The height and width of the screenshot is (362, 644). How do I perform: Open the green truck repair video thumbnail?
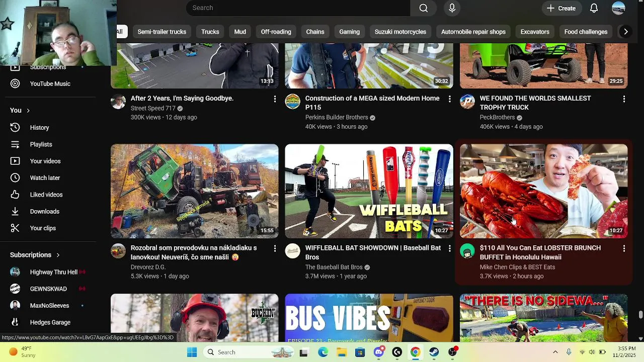pos(195,191)
